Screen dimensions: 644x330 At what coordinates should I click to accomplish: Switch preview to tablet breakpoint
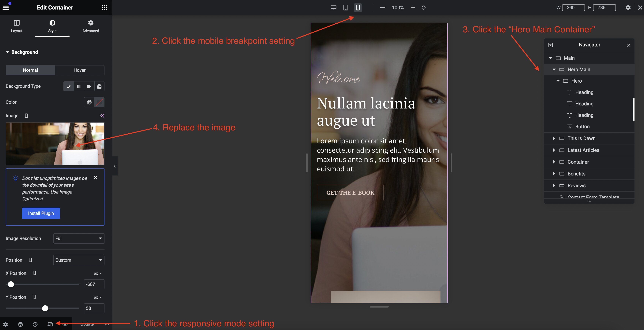tap(346, 7)
